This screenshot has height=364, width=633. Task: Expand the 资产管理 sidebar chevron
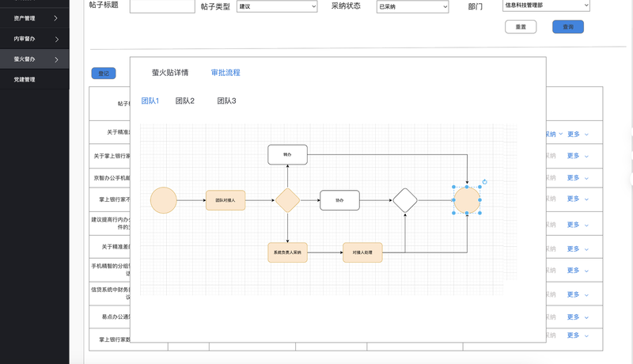point(55,18)
